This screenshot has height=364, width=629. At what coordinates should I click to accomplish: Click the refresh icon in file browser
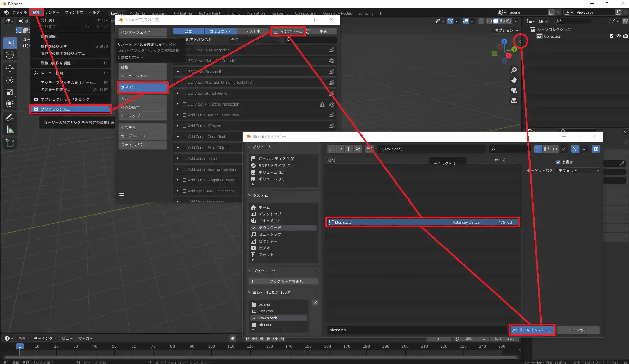[x=358, y=149]
